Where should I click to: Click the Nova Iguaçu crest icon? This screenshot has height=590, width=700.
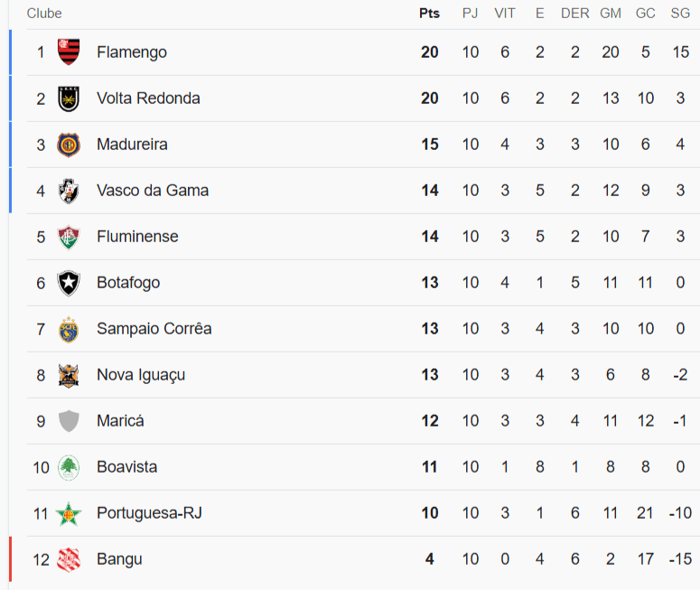pyautogui.click(x=69, y=375)
